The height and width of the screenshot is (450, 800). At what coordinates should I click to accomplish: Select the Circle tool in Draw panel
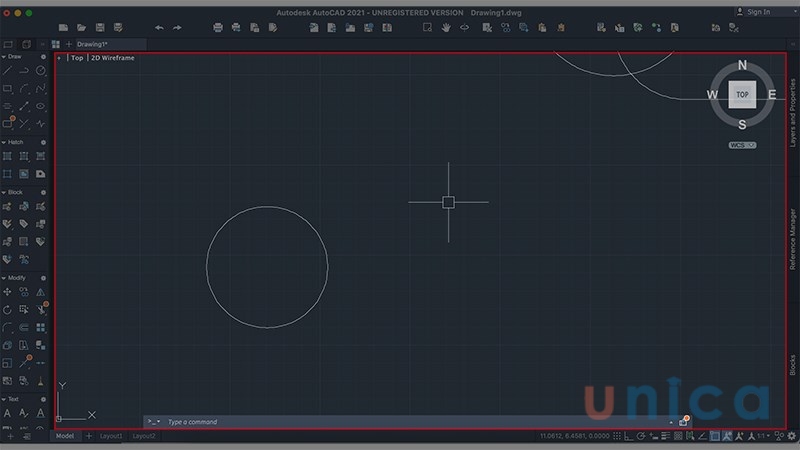(x=41, y=71)
